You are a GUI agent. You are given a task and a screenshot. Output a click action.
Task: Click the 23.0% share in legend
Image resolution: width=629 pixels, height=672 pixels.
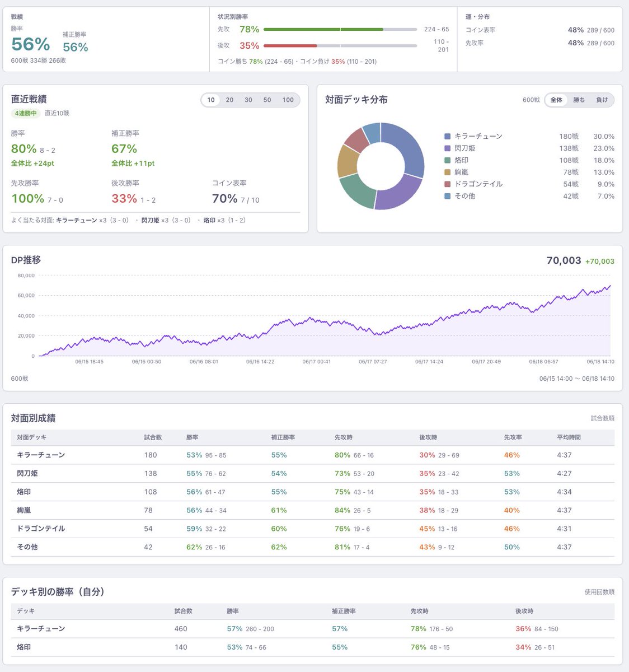coord(604,148)
